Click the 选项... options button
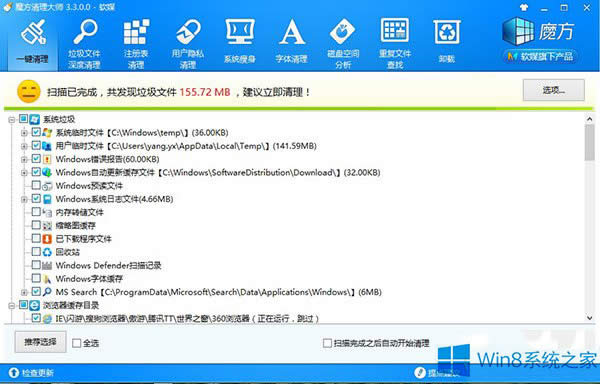This screenshot has height=384, width=600. coord(553,90)
